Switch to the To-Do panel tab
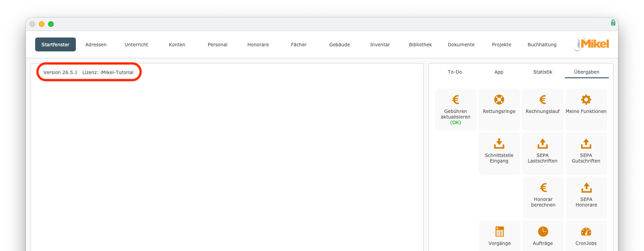The width and height of the screenshot is (644, 251). (455, 72)
